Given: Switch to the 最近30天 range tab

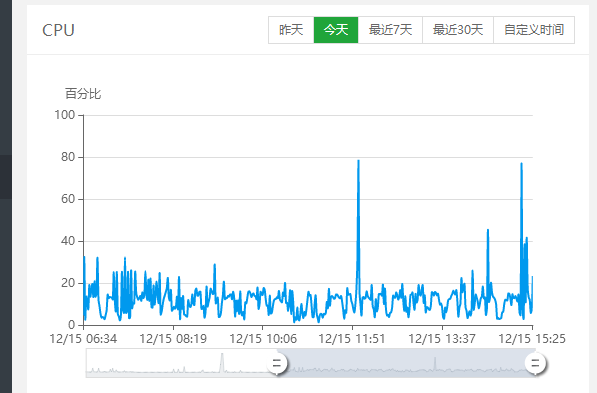Looking at the screenshot, I should click(x=458, y=30).
